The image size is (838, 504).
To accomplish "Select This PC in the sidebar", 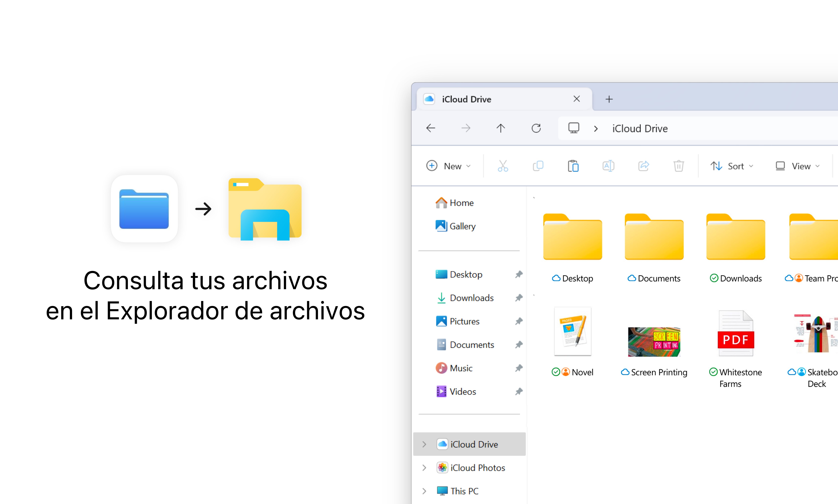I will click(x=457, y=491).
